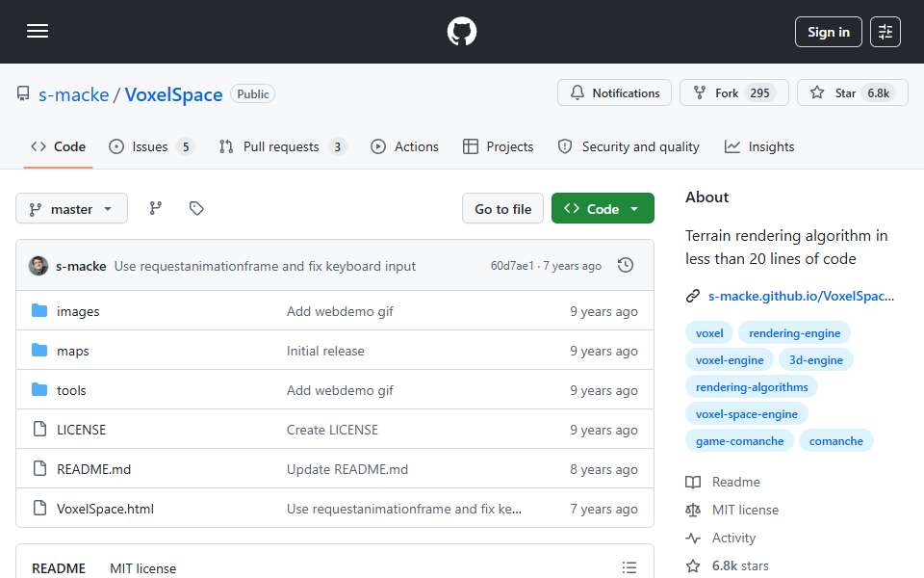
Task: Select the rendering-algorithms topic tag
Action: click(x=752, y=387)
